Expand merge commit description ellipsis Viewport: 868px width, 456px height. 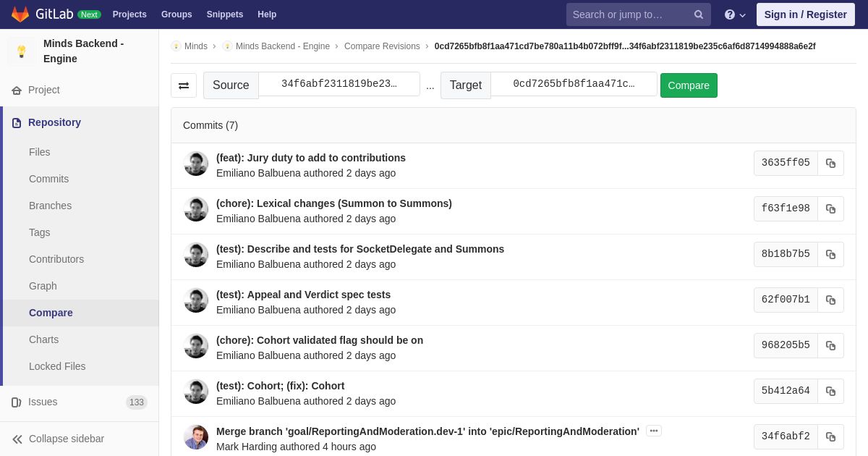[654, 431]
